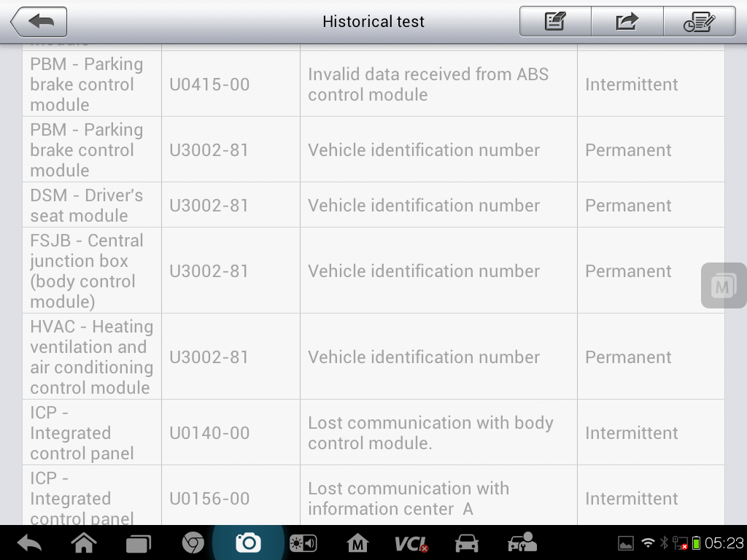The image size is (747, 560).
Task: Select U3002-81 code in DSM row
Action: [x=231, y=205]
